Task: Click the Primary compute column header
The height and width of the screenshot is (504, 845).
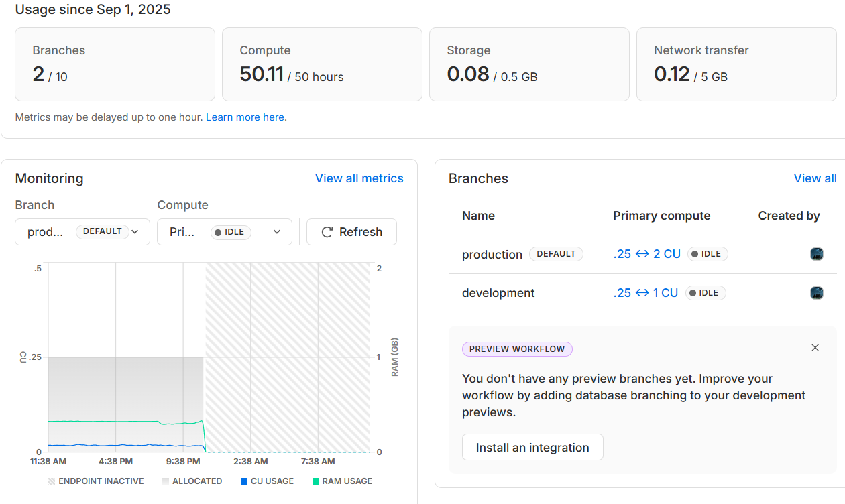Action: (x=662, y=216)
